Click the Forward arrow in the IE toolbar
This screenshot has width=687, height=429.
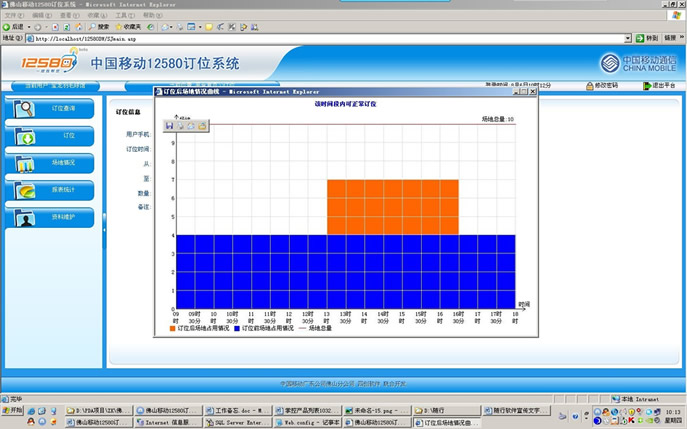click(38, 27)
